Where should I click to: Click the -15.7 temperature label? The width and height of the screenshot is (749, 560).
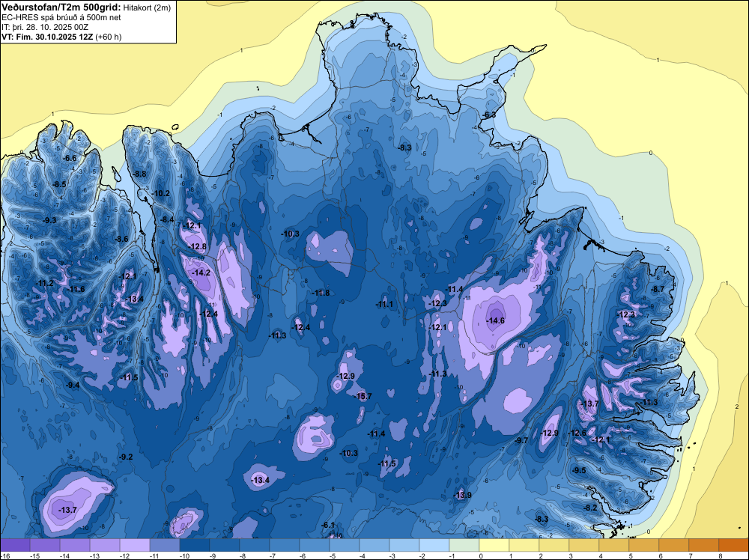click(363, 396)
